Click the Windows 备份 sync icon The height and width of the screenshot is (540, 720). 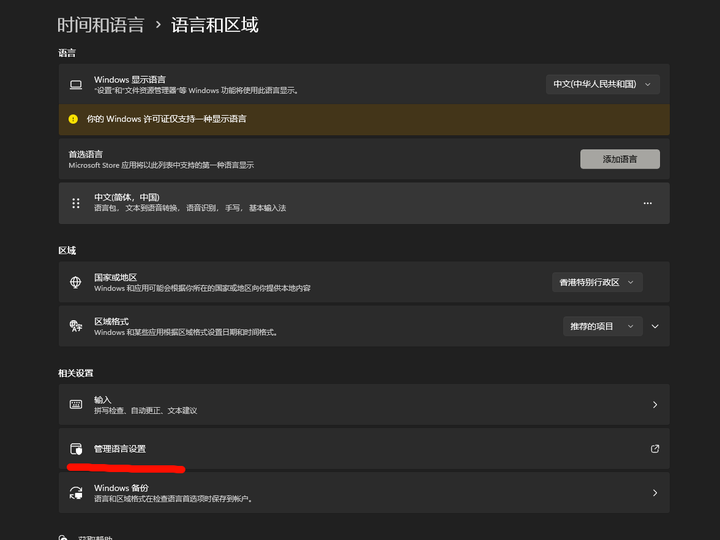tap(76, 493)
